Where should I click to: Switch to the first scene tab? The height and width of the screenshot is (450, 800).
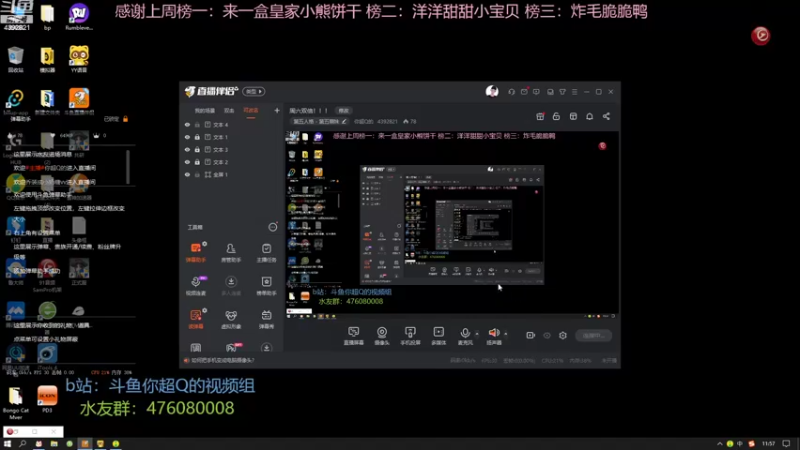pyautogui.click(x=205, y=111)
